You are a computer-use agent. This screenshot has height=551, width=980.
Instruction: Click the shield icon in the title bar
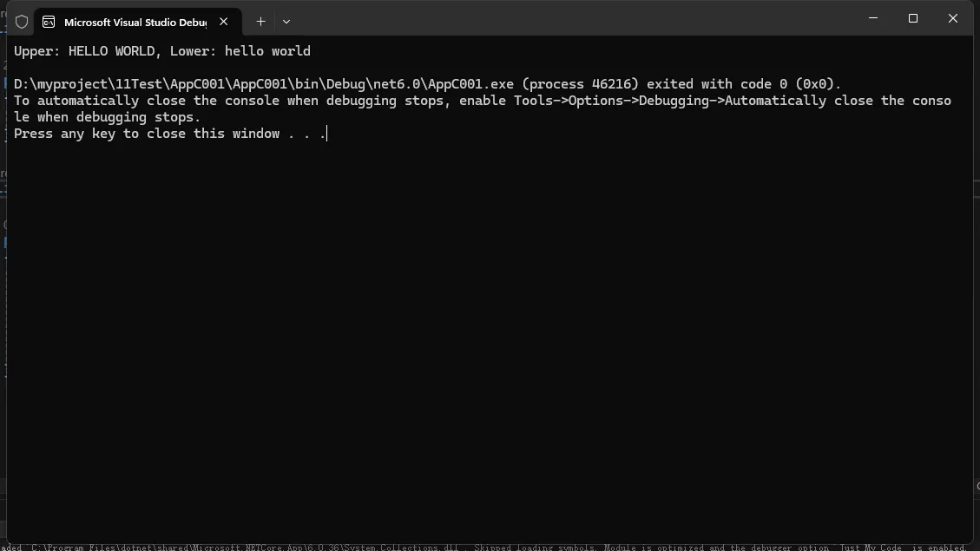tap(22, 22)
